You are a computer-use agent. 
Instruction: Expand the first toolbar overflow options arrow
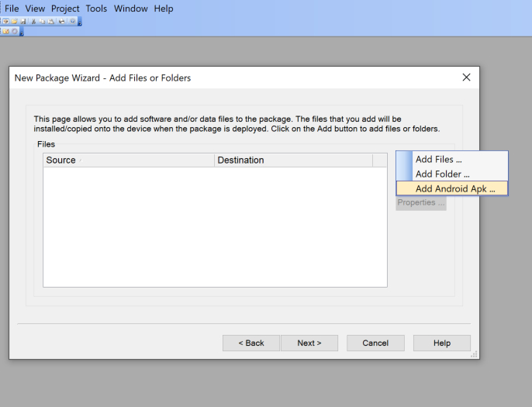(80, 22)
